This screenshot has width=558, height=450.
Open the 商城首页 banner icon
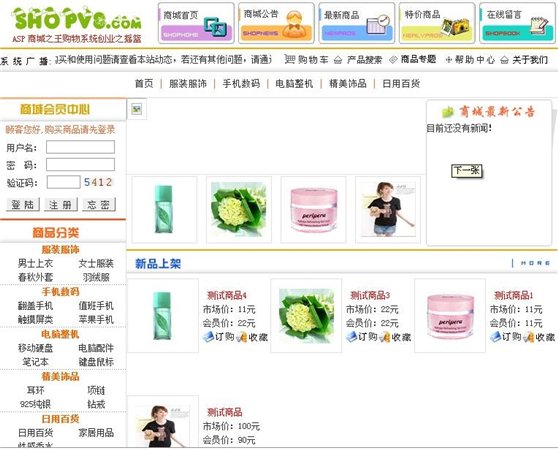(x=215, y=27)
